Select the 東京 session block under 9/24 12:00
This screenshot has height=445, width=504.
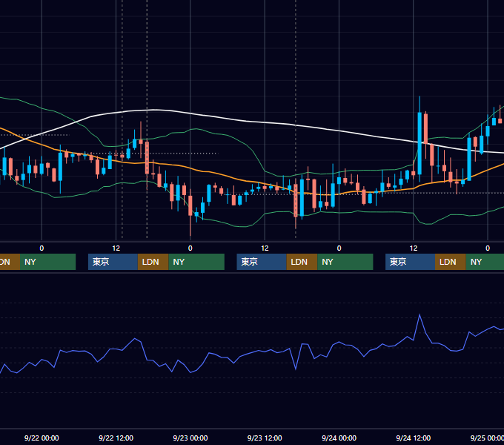[x=410, y=262]
